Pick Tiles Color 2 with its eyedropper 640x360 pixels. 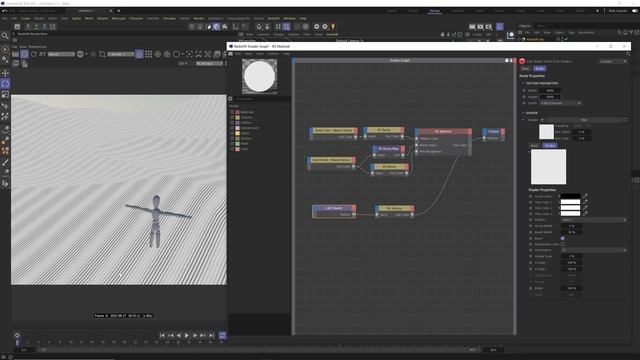[x=585, y=208]
